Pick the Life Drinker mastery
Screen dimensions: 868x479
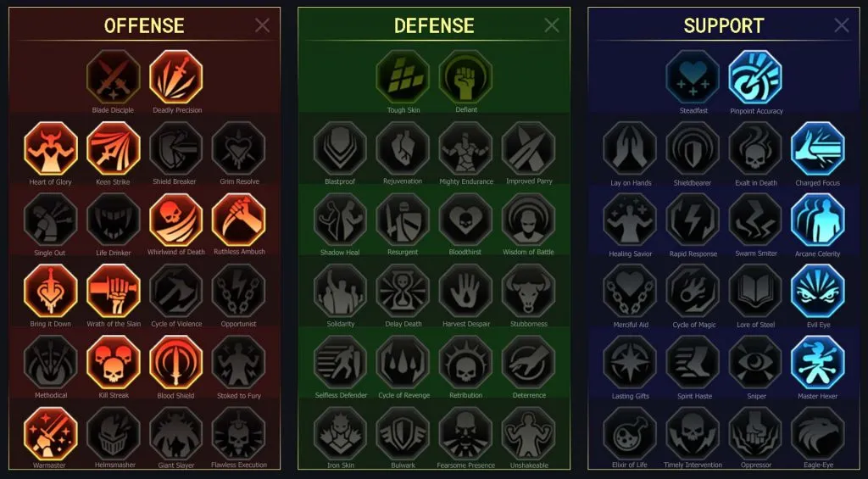[x=114, y=220]
